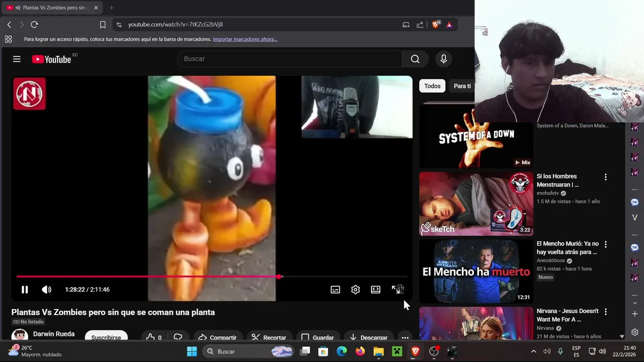Viewport: 644px width, 362px height.
Task: Select the Para ti filter chip
Action: (x=462, y=86)
